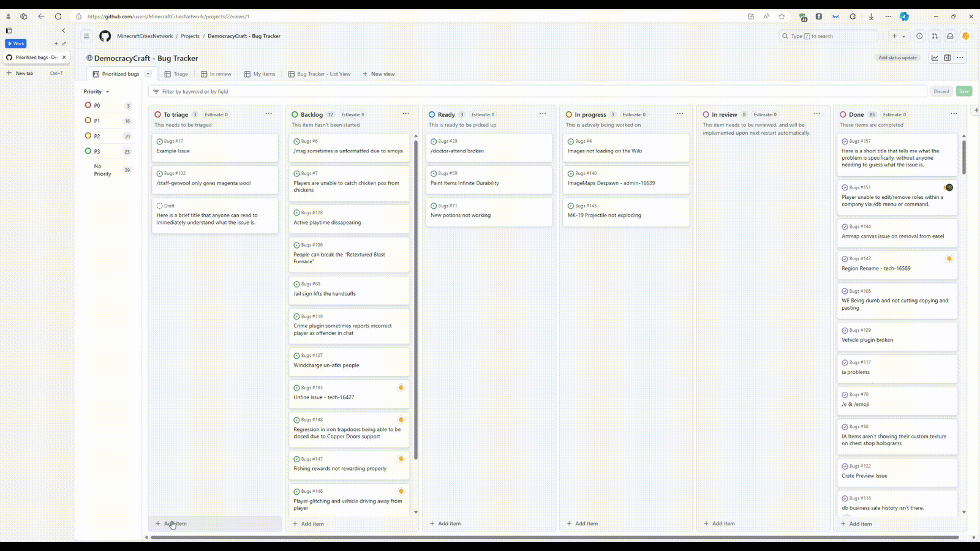Focus the GitHub Type / to search box
Image resolution: width=980 pixels, height=551 pixels.
coord(828,36)
